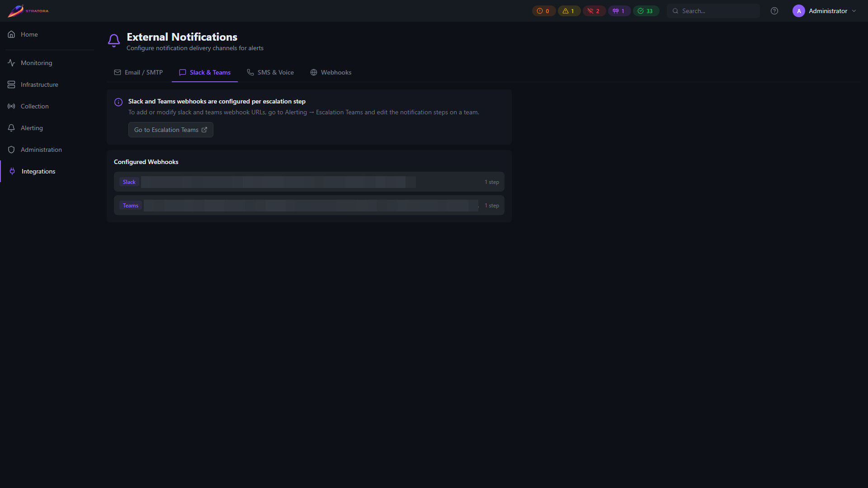The width and height of the screenshot is (868, 488).
Task: Switch to the Email / SMTP tab
Action: pos(138,72)
